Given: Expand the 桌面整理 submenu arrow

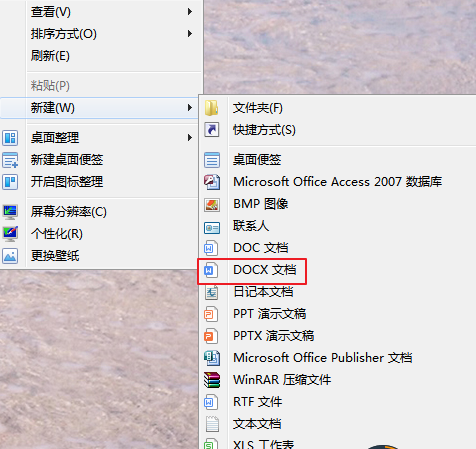Looking at the screenshot, I should [x=190, y=137].
